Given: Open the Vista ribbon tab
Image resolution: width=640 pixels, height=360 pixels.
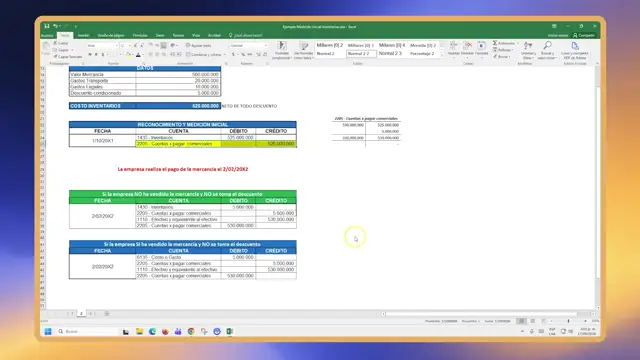Looking at the screenshot, I should (196, 36).
